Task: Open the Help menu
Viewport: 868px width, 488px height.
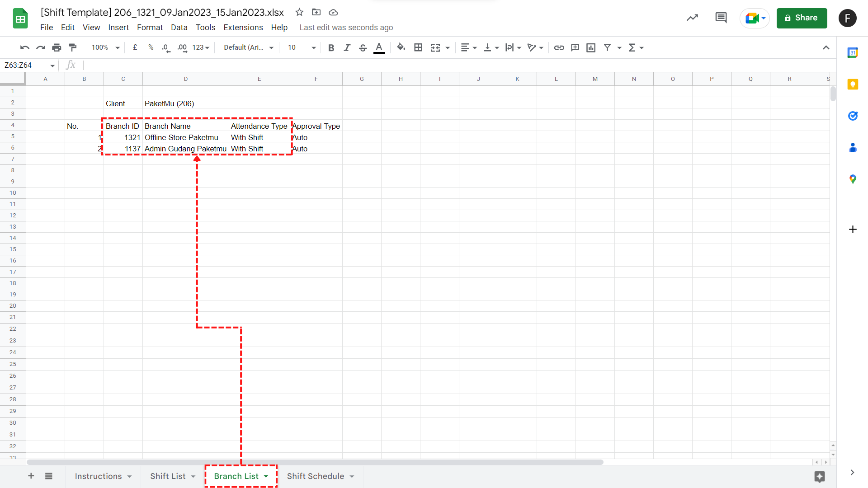Action: pyautogui.click(x=279, y=28)
